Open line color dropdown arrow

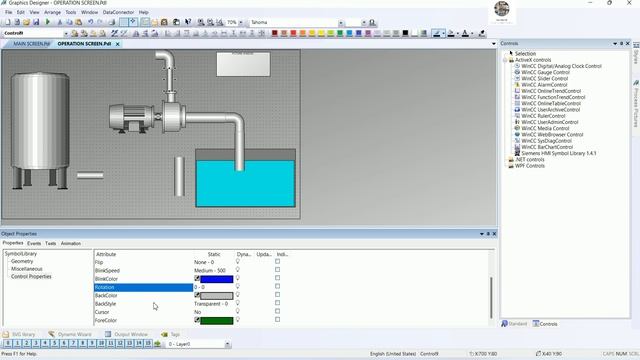(443, 33)
